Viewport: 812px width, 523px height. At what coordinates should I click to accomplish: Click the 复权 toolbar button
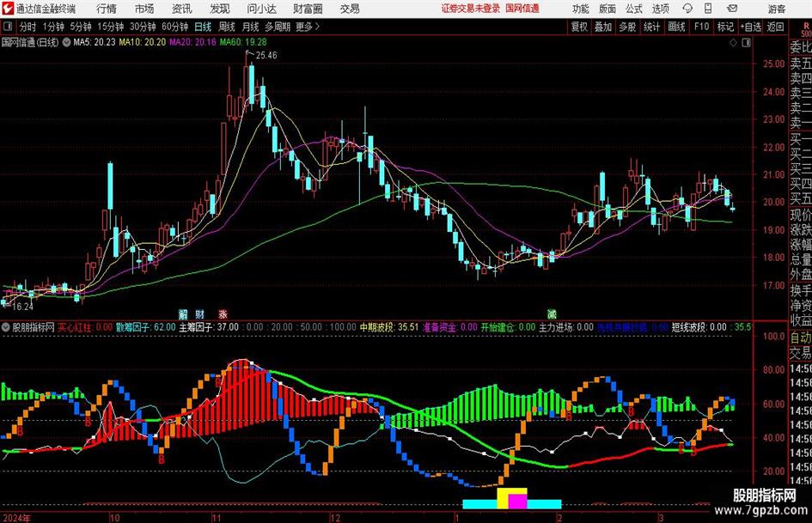(x=579, y=27)
